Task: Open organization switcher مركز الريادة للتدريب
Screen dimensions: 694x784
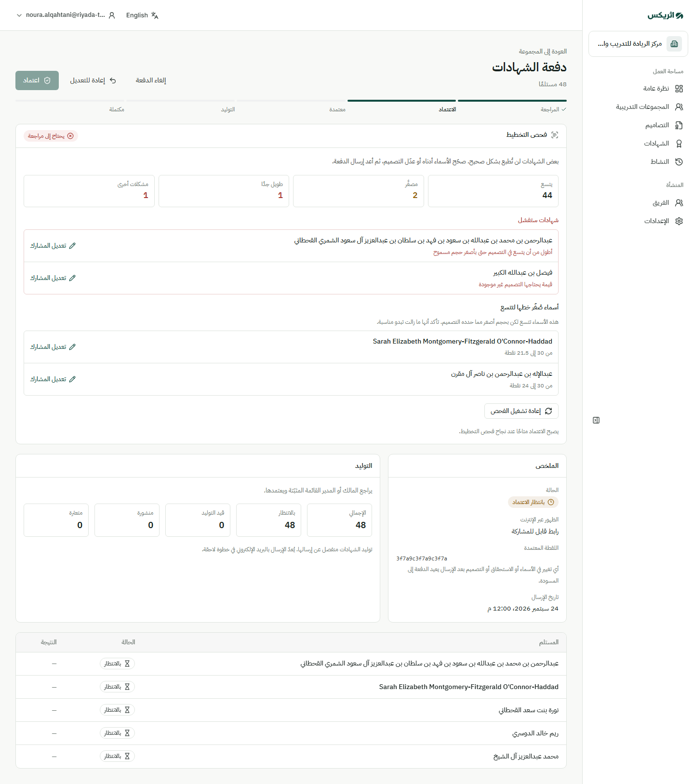Action: coord(638,44)
